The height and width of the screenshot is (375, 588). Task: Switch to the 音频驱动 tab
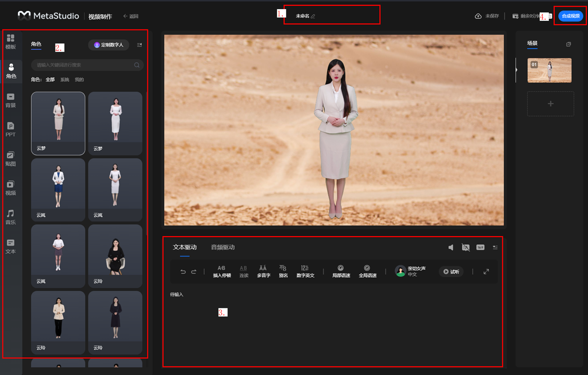(x=223, y=247)
